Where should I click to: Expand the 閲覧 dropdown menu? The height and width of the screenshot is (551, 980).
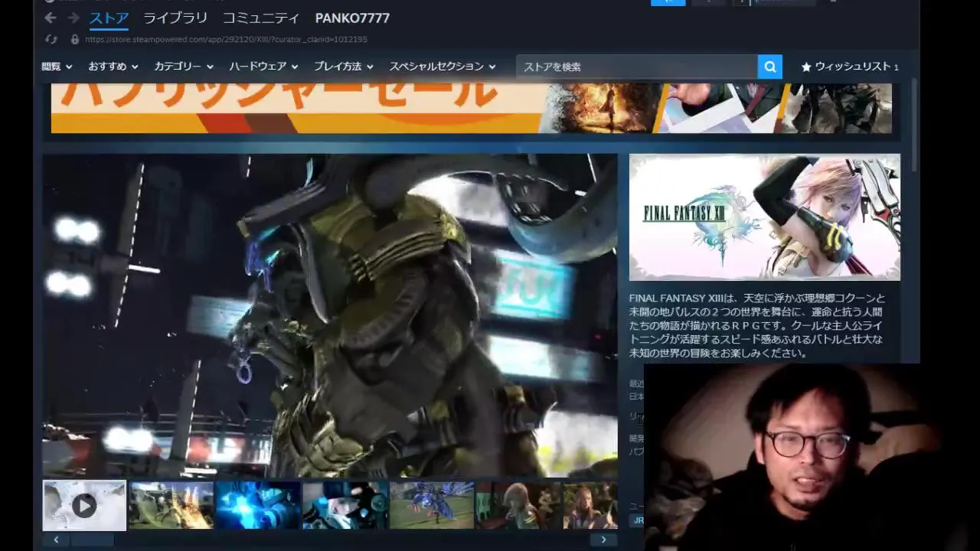pos(57,67)
